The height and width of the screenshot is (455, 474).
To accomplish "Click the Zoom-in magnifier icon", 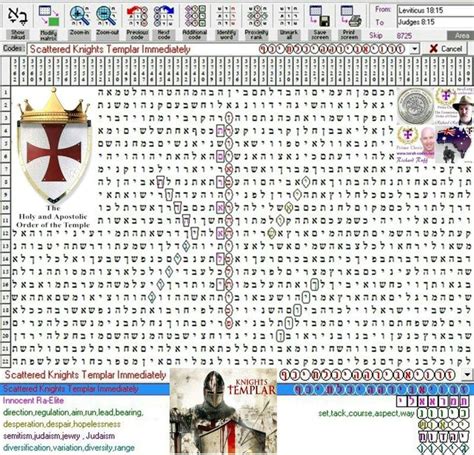I will click(x=80, y=16).
